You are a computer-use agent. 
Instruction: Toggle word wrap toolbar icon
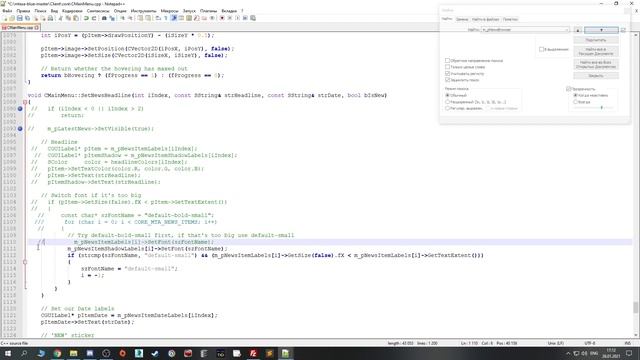158,18
